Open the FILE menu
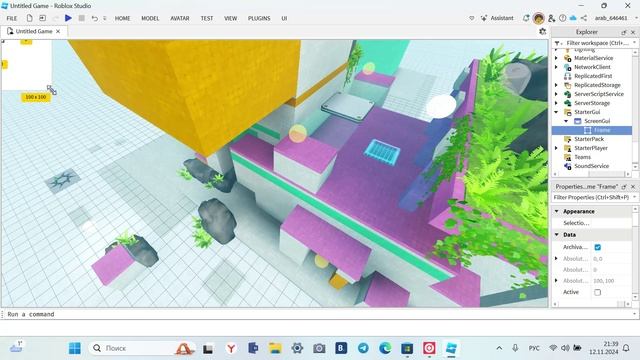This screenshot has height=360, width=640. (x=12, y=18)
